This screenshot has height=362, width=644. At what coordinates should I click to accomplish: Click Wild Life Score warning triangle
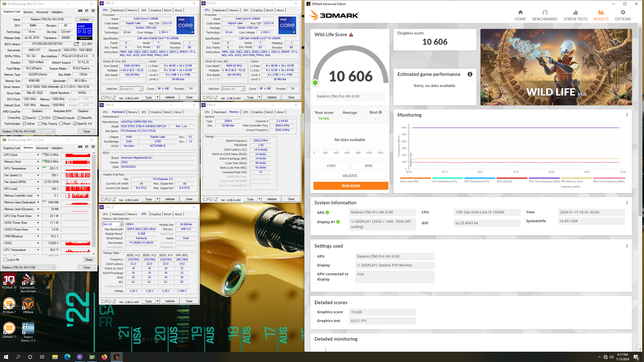click(x=351, y=35)
